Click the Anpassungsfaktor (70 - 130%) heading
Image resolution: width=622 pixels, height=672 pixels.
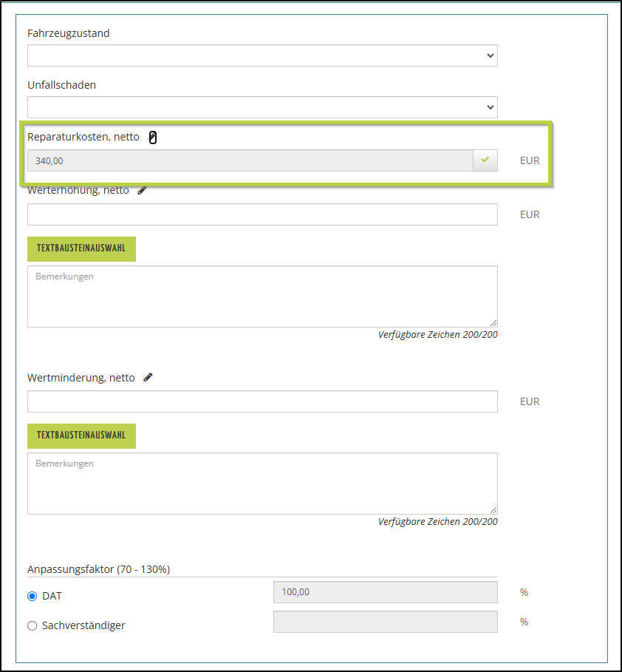pos(99,569)
